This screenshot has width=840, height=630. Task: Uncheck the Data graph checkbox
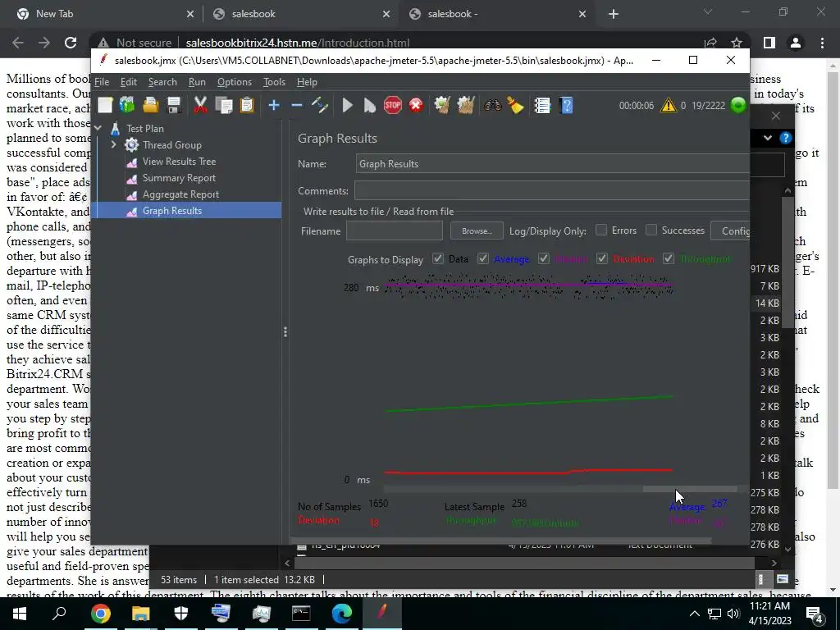(x=438, y=258)
